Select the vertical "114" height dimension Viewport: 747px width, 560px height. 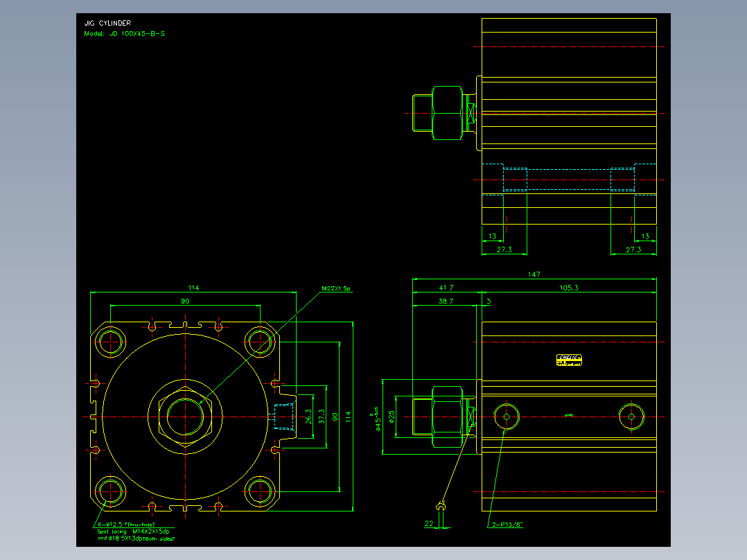(x=349, y=417)
